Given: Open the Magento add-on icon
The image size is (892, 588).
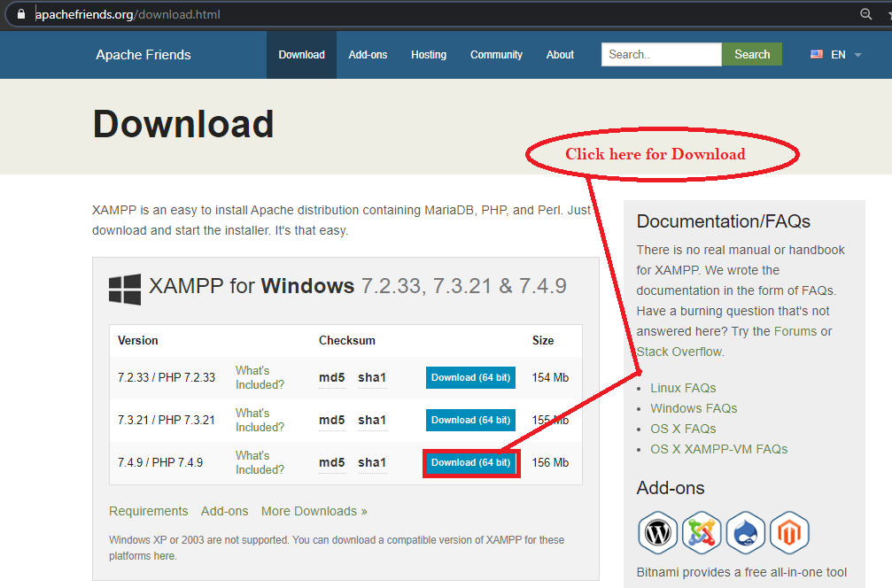Looking at the screenshot, I should coord(789,533).
